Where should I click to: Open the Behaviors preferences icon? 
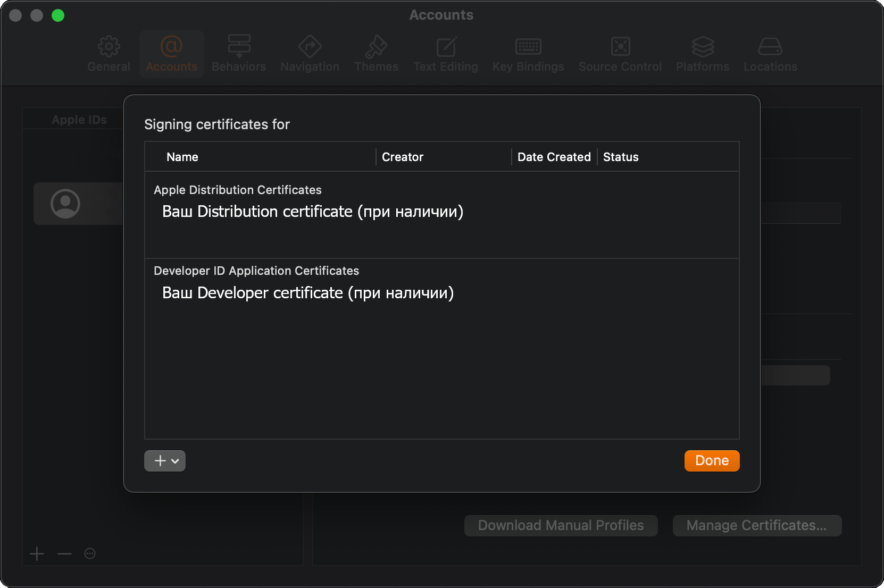239,47
